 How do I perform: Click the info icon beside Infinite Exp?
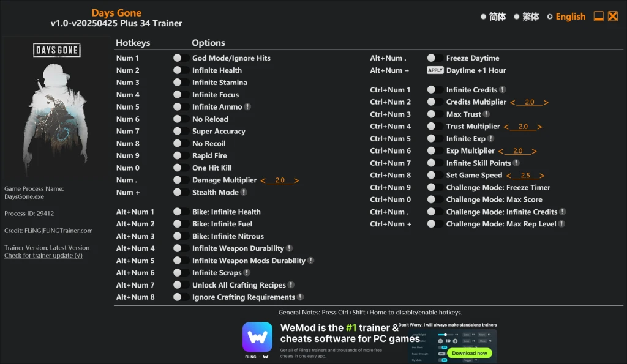coord(490,139)
